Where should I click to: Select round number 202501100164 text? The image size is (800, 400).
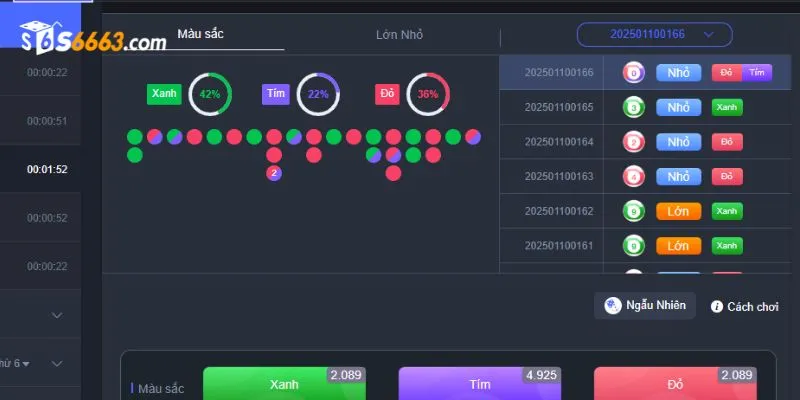point(559,142)
